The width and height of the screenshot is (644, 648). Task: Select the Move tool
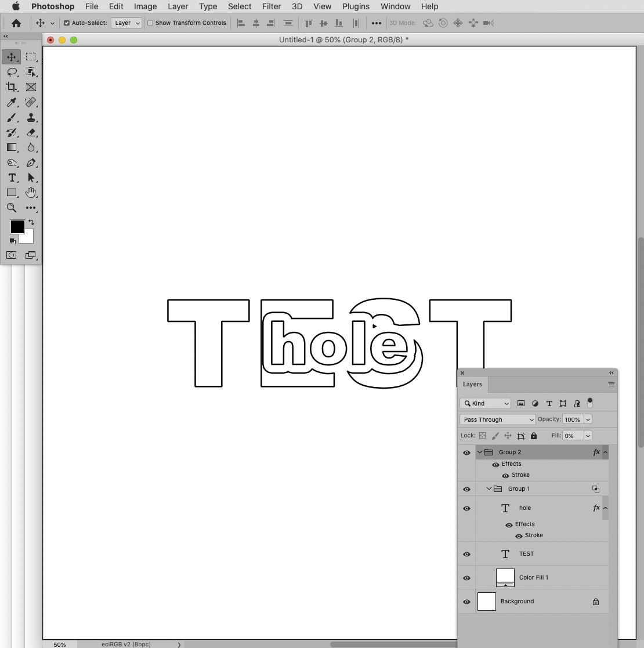coord(11,57)
